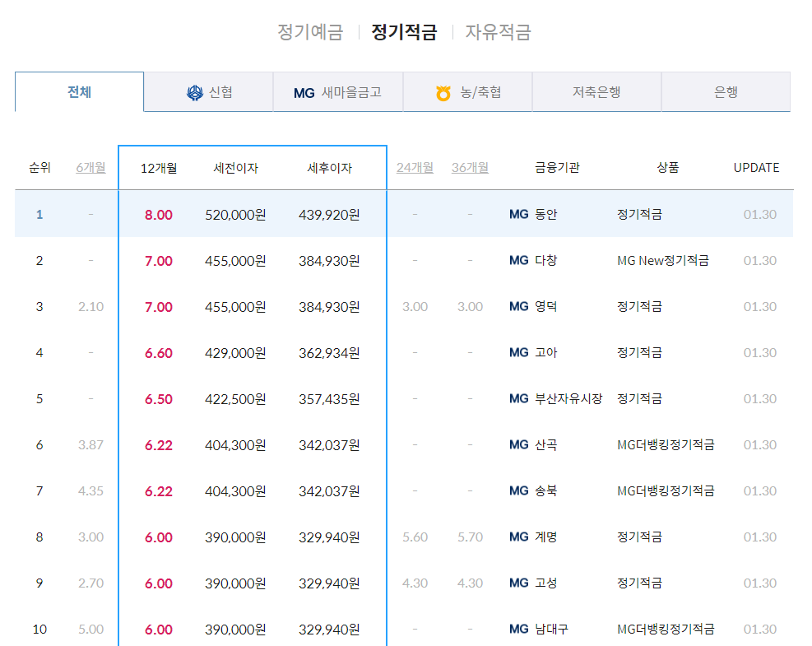Sort by the 24개월 column link
812x646 pixels.
pyautogui.click(x=415, y=168)
